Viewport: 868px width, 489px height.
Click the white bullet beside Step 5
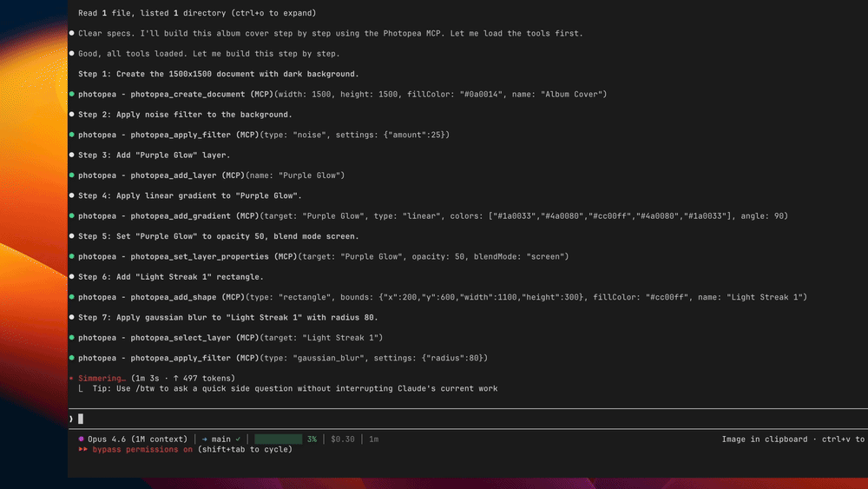click(71, 236)
